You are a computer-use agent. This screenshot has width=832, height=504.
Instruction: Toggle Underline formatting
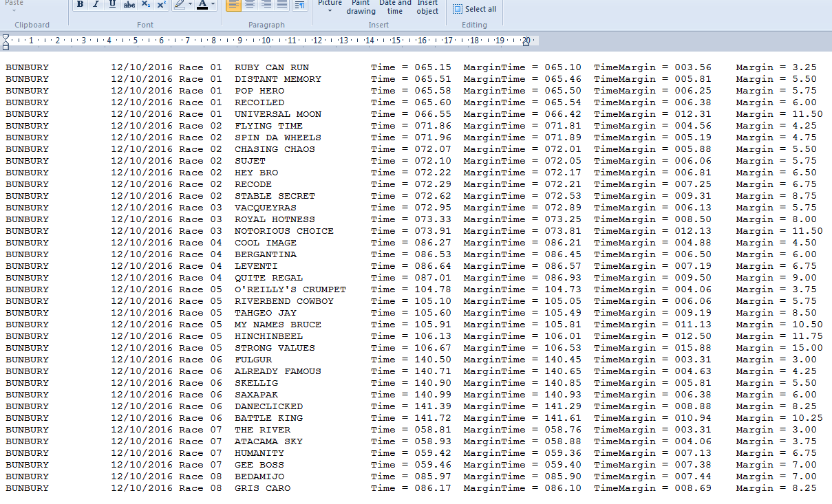coord(112,4)
